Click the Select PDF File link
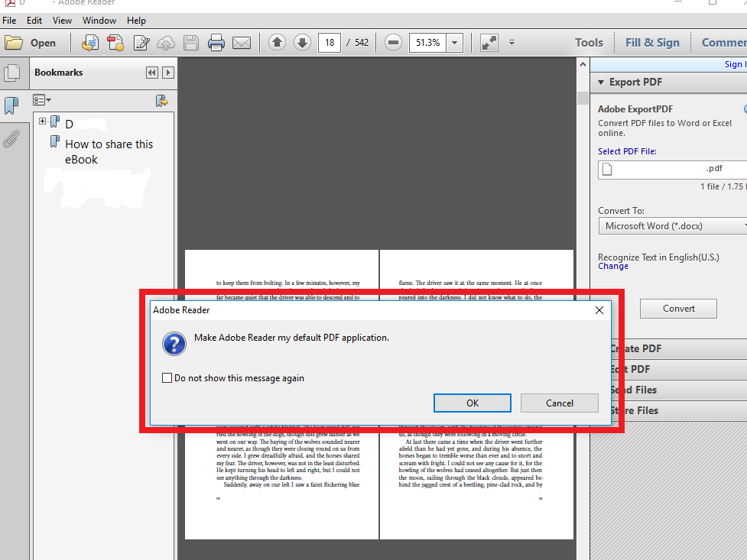Screen dimensions: 747x560 click(627, 151)
